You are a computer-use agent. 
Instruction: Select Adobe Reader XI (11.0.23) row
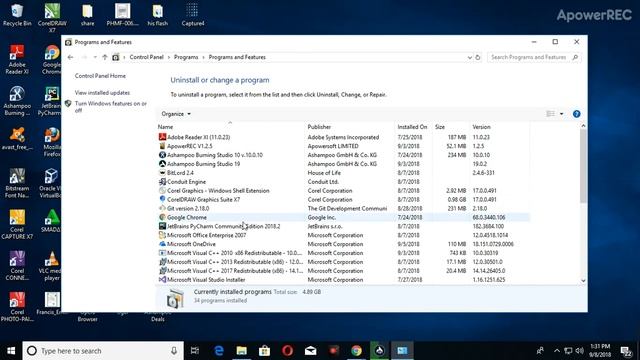pyautogui.click(x=344, y=137)
